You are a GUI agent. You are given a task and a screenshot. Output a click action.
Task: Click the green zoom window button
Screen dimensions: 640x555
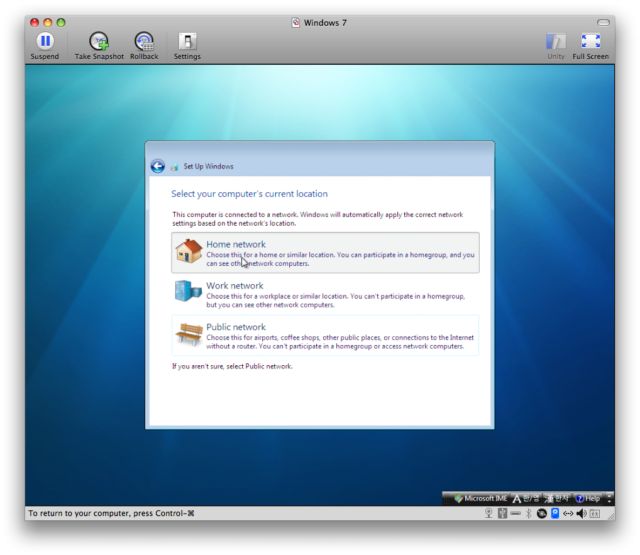click(61, 22)
